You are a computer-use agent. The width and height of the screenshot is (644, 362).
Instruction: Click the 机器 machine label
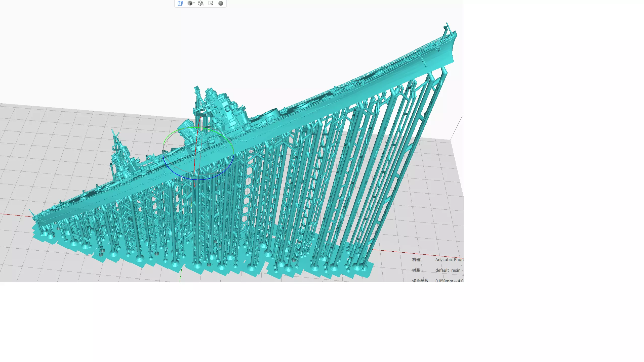416,260
